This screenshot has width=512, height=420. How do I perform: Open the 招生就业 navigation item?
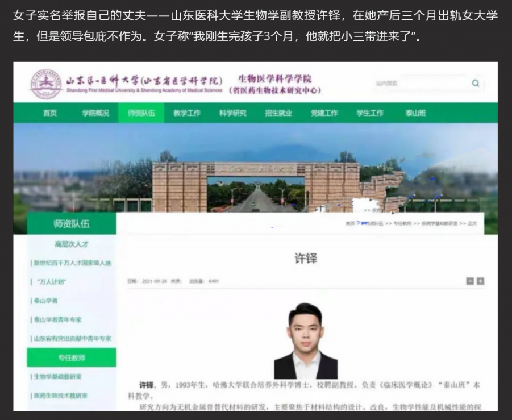point(278,113)
